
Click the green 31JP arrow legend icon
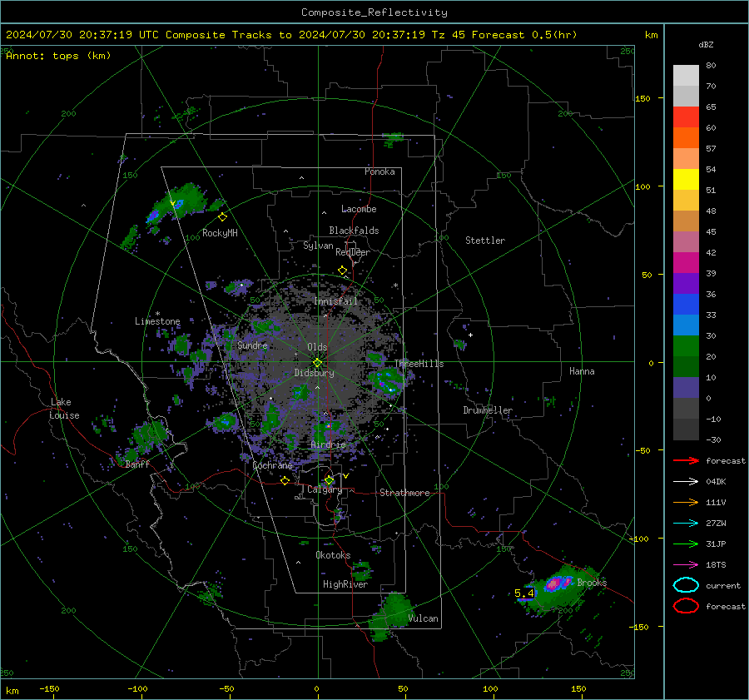point(686,544)
